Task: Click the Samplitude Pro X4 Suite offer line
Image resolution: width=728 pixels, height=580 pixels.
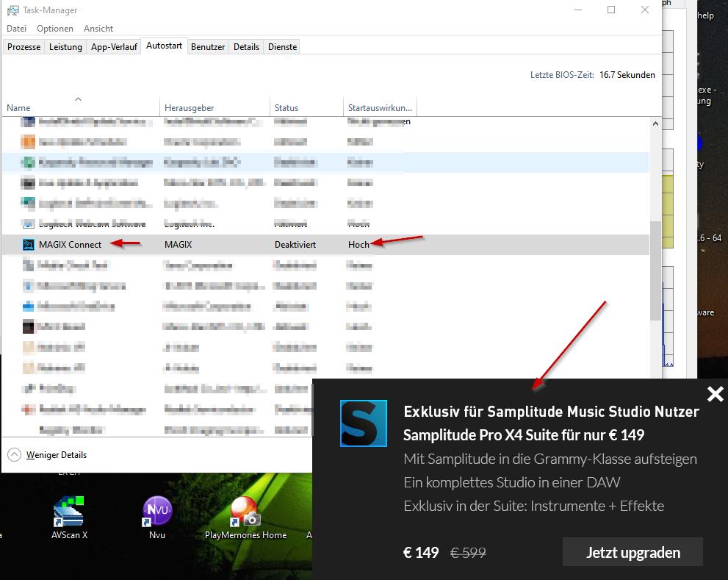Action: coord(524,435)
